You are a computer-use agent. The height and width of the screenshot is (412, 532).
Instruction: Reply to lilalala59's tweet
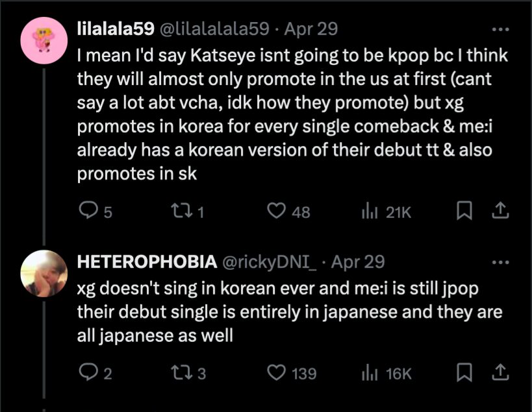[86, 211]
